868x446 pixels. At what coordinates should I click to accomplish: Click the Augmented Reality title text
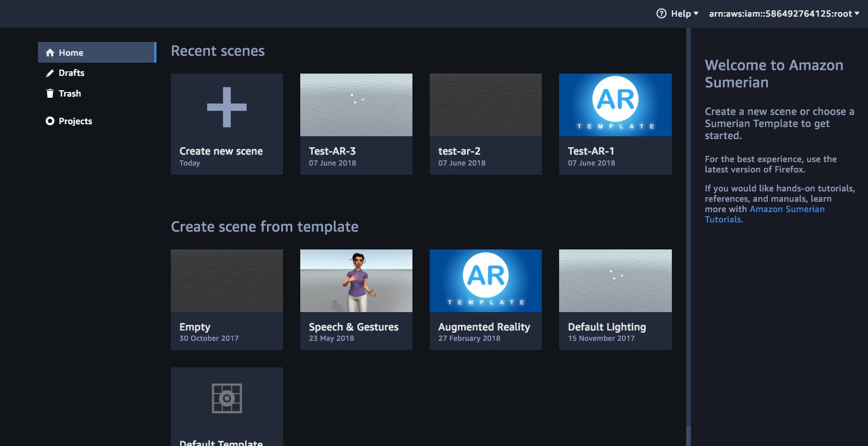(x=484, y=327)
